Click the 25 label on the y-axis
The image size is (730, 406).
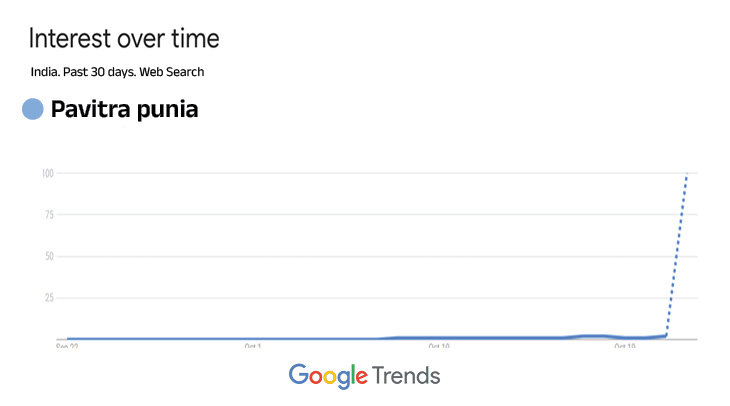click(x=47, y=298)
